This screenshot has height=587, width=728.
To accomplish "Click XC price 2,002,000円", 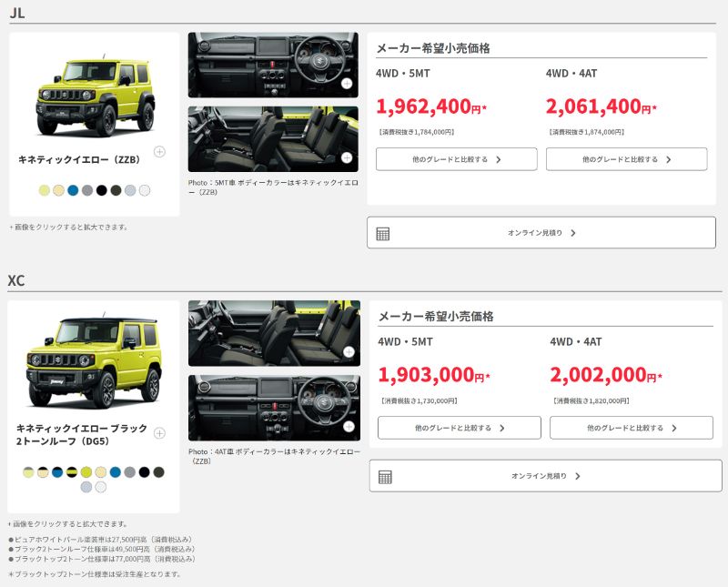I will coord(606,375).
